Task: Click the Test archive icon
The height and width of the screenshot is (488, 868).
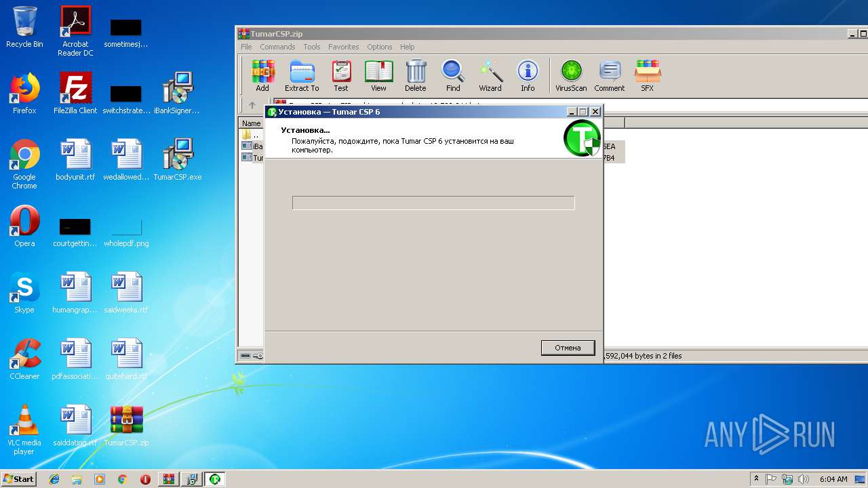Action: point(341,75)
